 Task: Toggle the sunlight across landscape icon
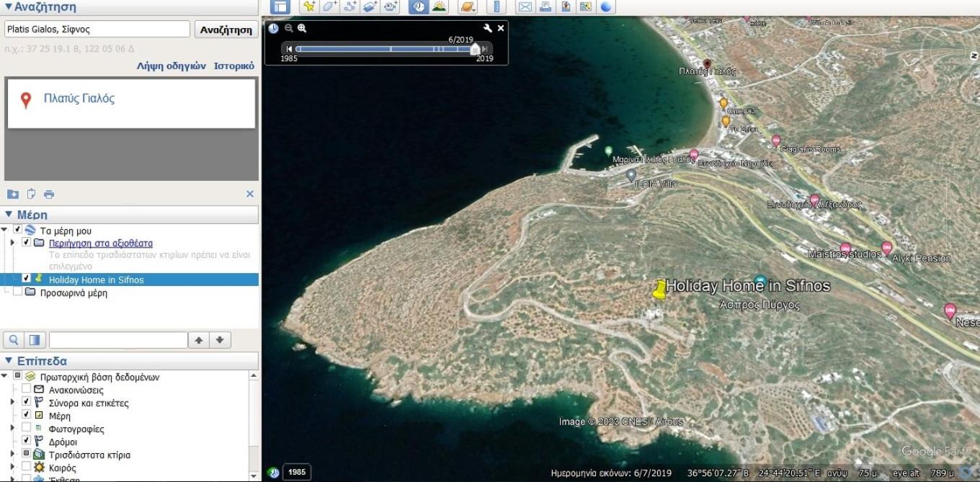coord(439,6)
